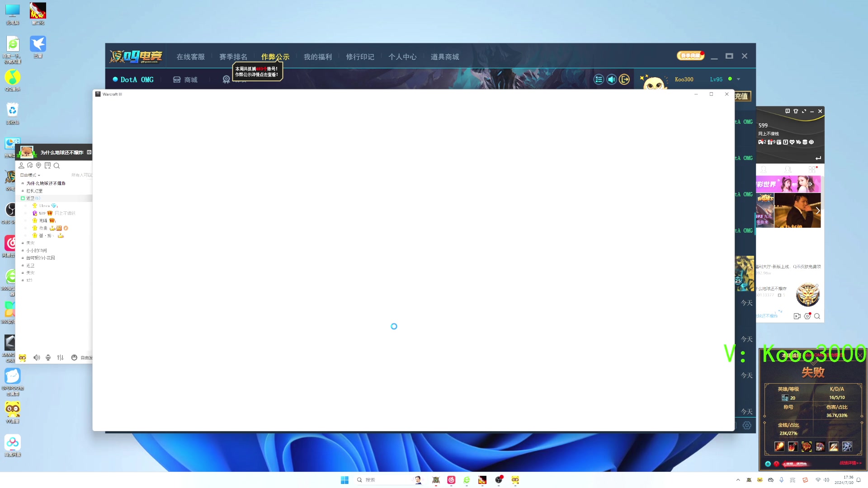Open the 赛季排名 tab
The image size is (868, 488).
tap(233, 57)
